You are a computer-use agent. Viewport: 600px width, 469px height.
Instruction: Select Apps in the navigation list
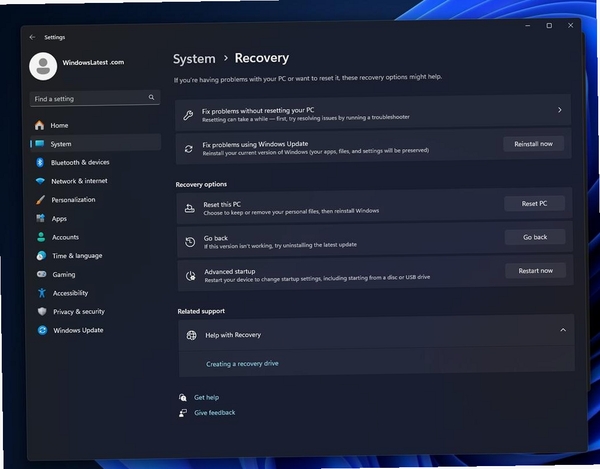(x=96, y=218)
